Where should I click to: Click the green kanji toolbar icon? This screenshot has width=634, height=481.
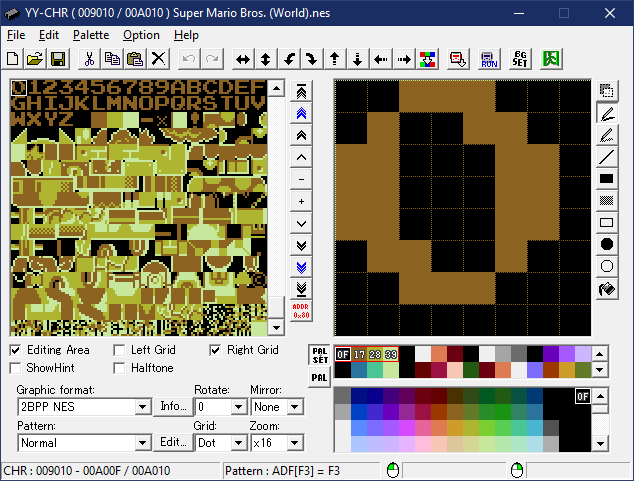tap(551, 59)
